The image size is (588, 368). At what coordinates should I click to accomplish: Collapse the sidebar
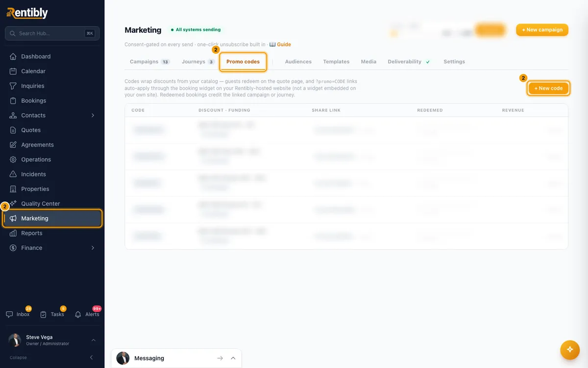52,358
